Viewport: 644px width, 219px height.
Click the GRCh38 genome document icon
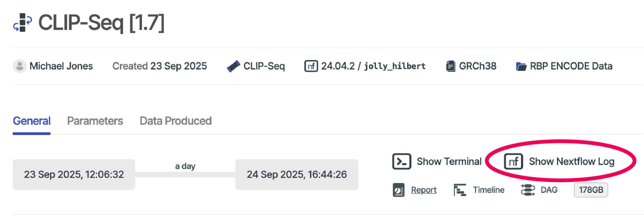450,66
